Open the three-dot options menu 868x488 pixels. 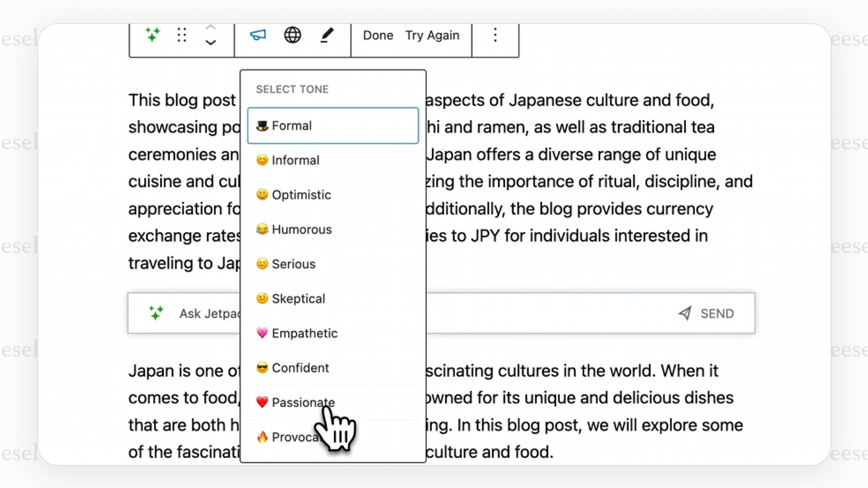[494, 35]
